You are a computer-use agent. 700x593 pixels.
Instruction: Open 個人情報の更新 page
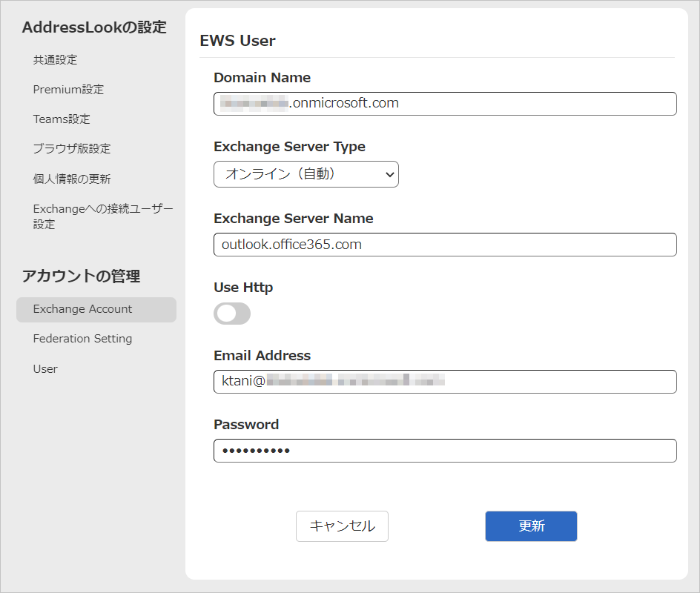tap(72, 179)
